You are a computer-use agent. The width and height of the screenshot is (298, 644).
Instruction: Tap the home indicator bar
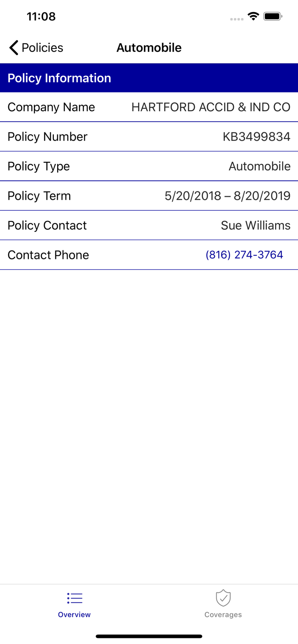coord(149,636)
